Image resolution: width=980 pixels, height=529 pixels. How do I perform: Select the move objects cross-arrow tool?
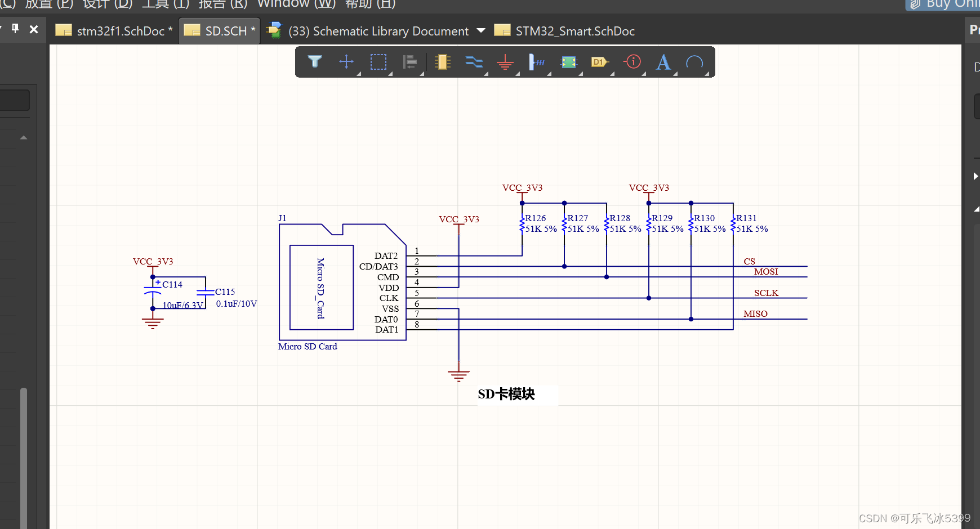[346, 61]
